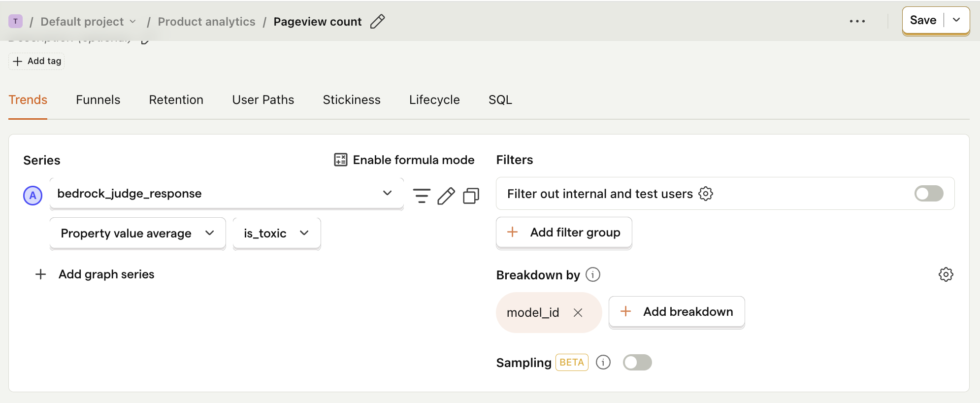Open the three-dot more options menu
This screenshot has height=403, width=980.
857,21
